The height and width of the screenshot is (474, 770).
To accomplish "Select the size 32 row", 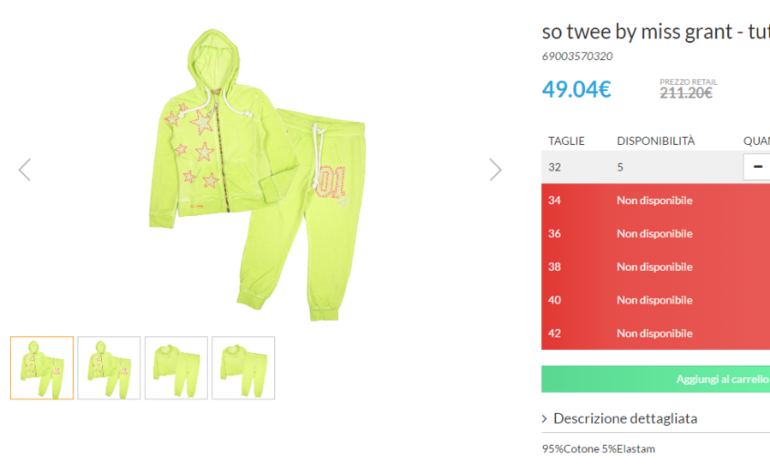I will tap(656, 167).
